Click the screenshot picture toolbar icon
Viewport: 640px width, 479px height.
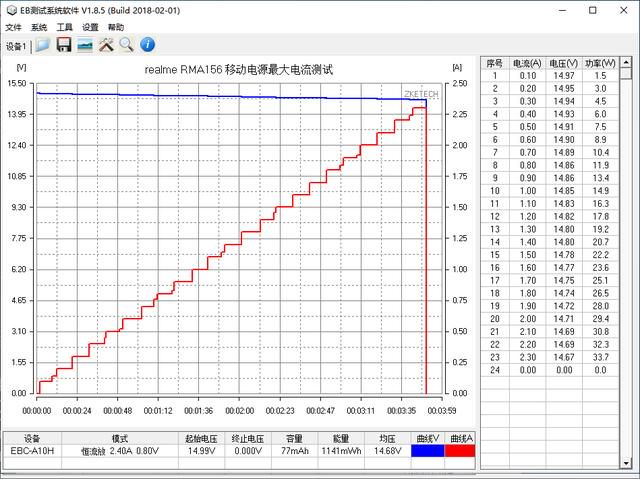[x=85, y=45]
